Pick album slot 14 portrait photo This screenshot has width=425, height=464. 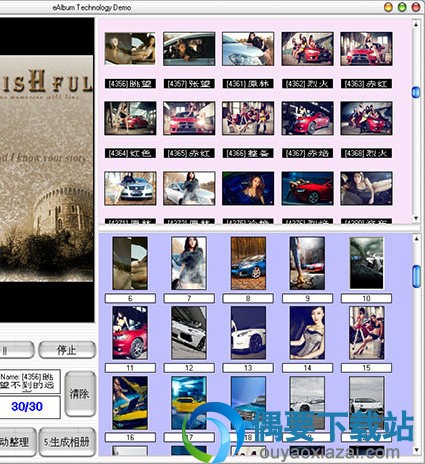click(307, 333)
